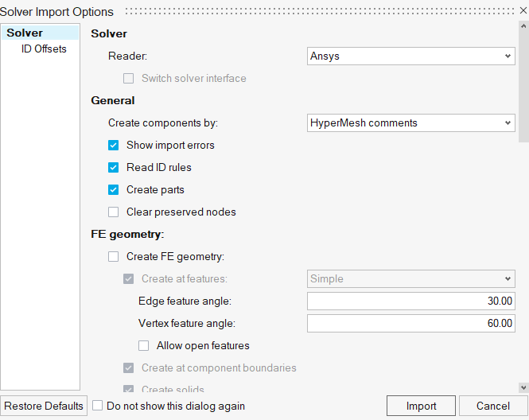Open the Create at features Simple dropdown
This screenshot has width=529, height=420.
pos(410,279)
